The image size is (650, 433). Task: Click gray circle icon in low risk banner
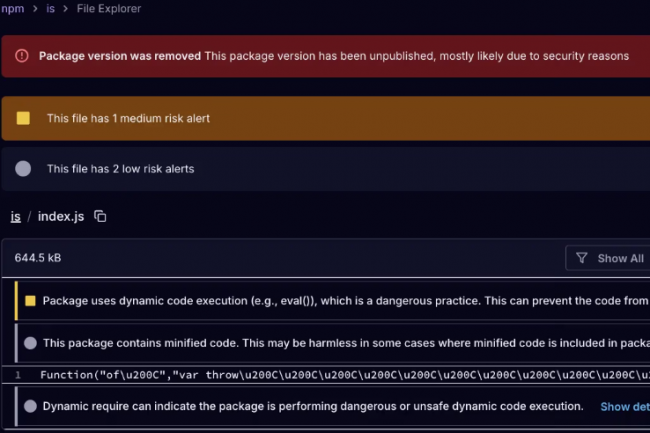(23, 169)
